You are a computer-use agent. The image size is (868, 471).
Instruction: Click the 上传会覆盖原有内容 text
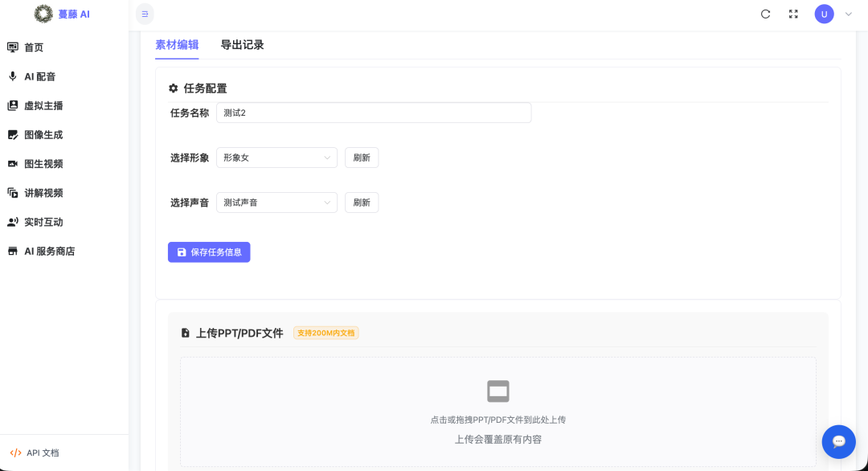coord(498,440)
